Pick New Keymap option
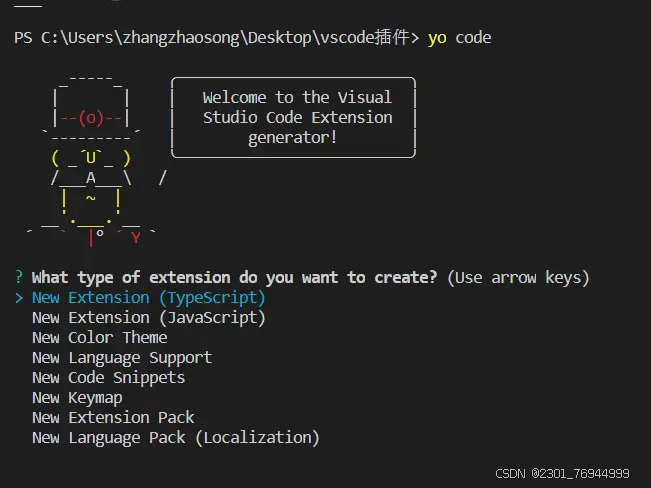Screen dimensions: 651x488 [x=77, y=398]
